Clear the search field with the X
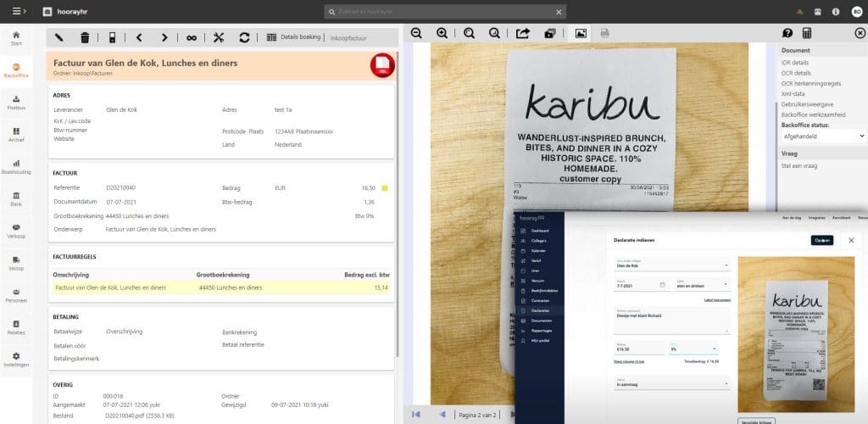This screenshot has width=868, height=424. coord(559,12)
